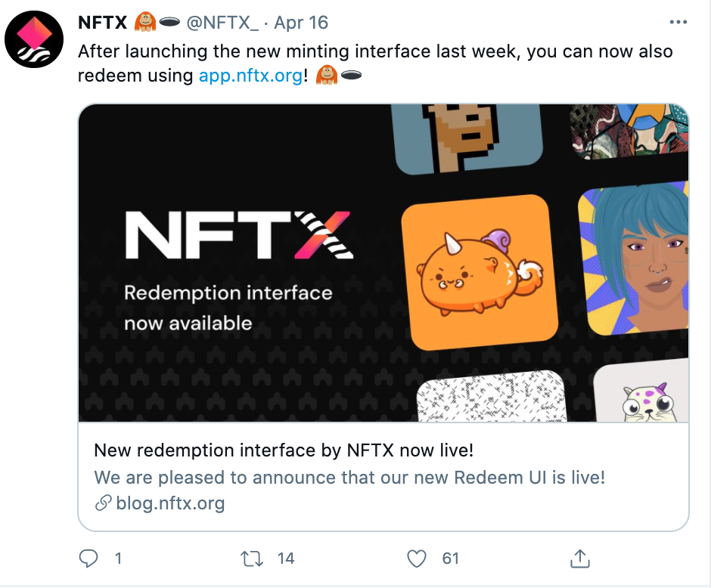Open the card headline about the new redemption interface
This screenshot has width=711, height=588.
coord(284,450)
